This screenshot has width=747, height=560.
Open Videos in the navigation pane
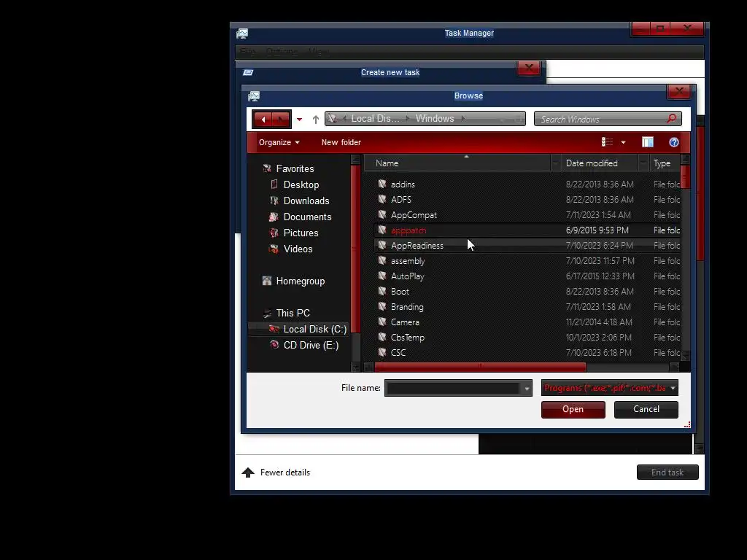298,249
